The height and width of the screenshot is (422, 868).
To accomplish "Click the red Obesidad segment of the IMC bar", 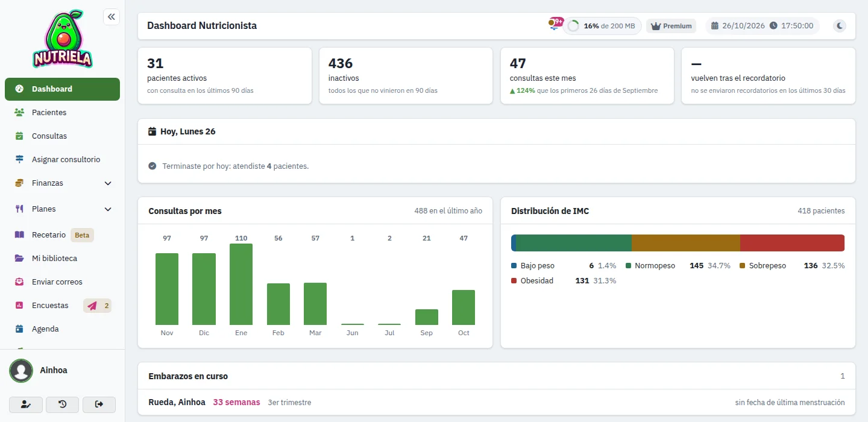I will pos(792,243).
